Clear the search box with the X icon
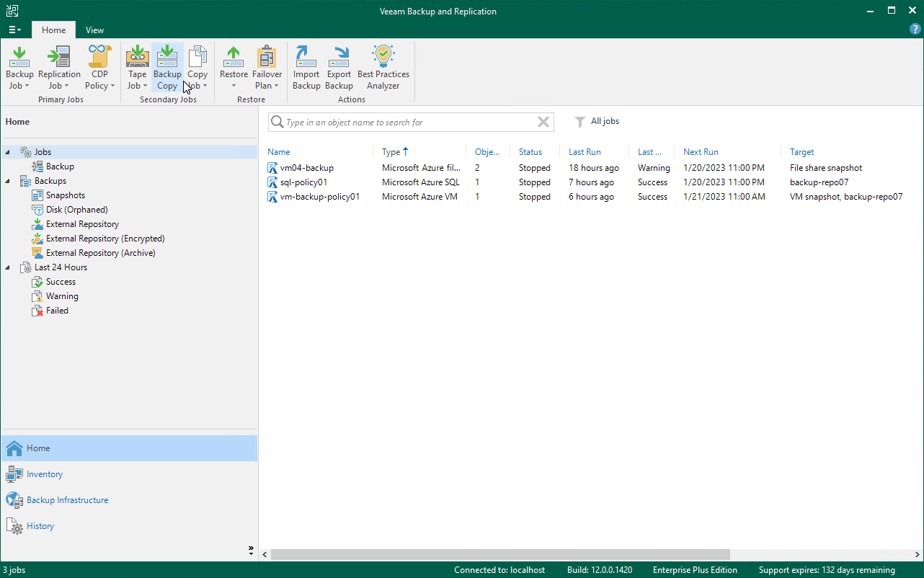 (543, 123)
